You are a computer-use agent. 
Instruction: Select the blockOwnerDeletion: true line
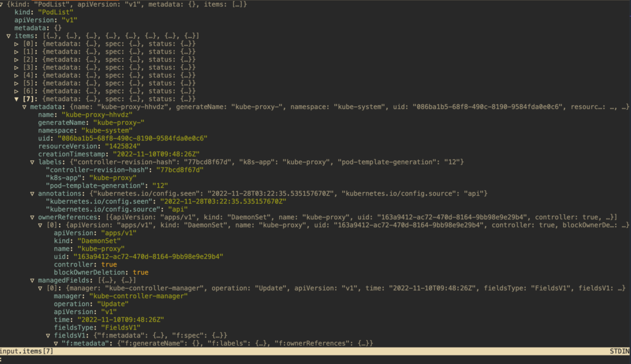(101, 272)
